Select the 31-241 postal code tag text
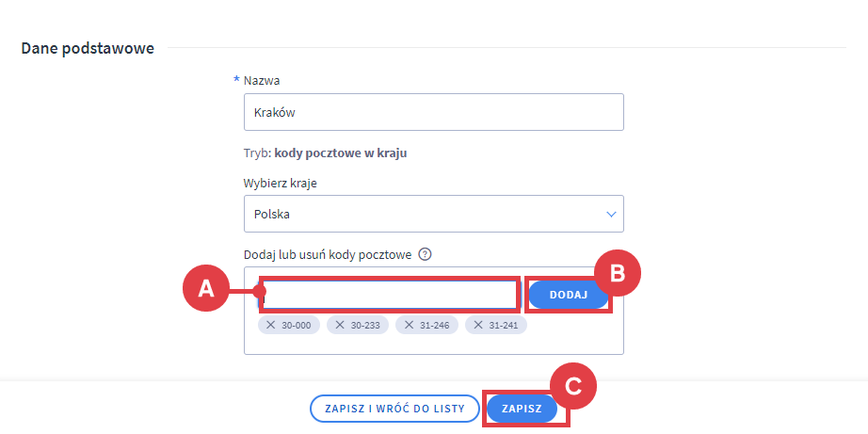This screenshot has width=868, height=434. point(504,325)
